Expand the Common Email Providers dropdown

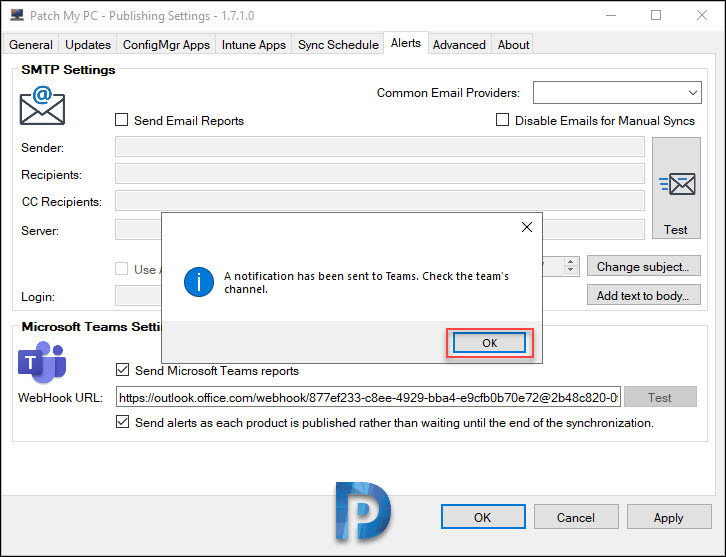point(617,93)
